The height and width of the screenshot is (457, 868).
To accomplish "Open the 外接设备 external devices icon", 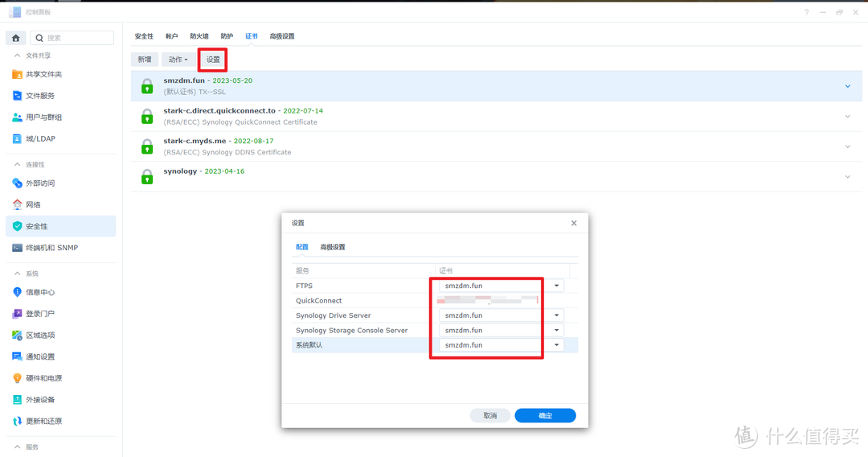I will [x=17, y=399].
